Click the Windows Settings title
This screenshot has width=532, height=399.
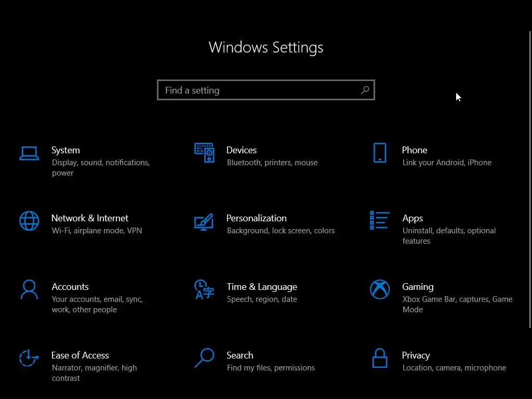[x=266, y=47]
